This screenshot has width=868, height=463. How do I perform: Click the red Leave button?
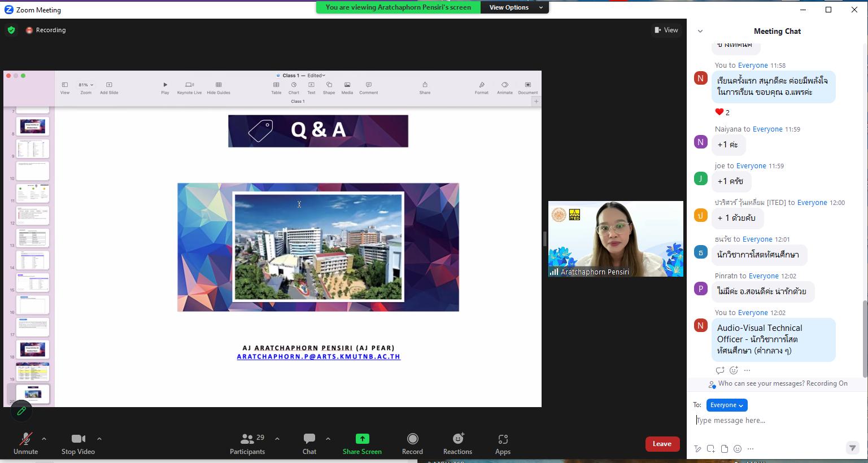click(x=662, y=444)
